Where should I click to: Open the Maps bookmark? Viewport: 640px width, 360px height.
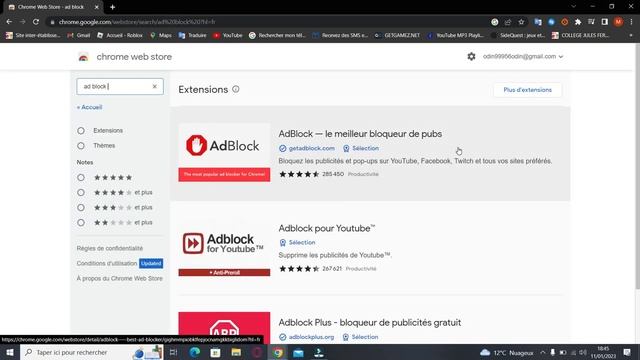point(161,36)
